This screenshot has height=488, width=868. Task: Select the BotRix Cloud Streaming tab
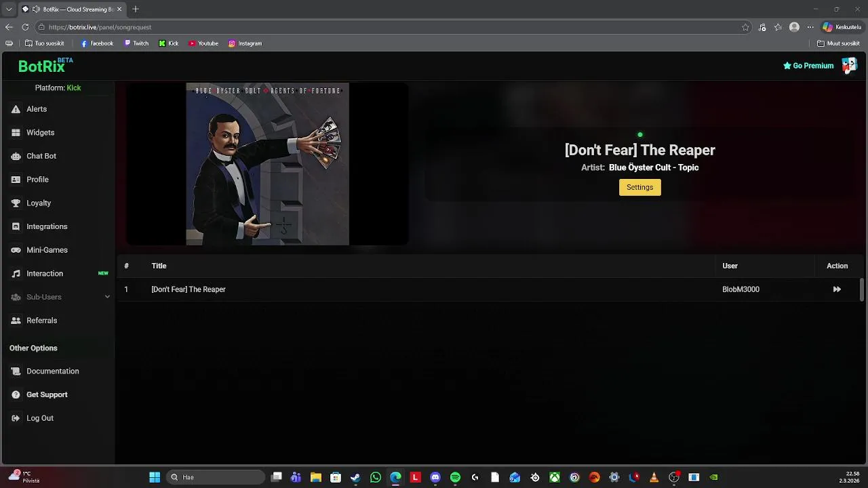(x=72, y=9)
